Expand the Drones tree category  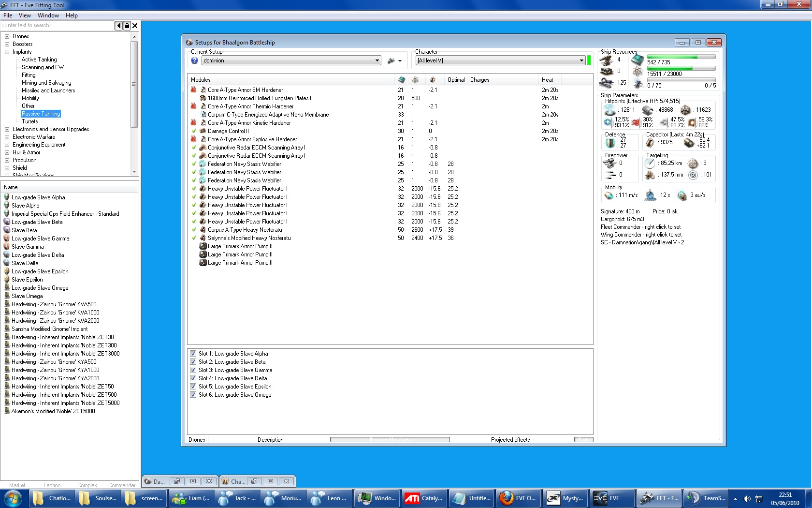coord(7,36)
